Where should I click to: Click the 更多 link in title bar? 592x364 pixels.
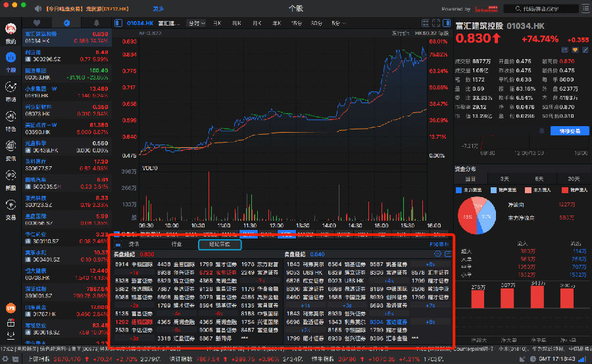click(x=158, y=9)
